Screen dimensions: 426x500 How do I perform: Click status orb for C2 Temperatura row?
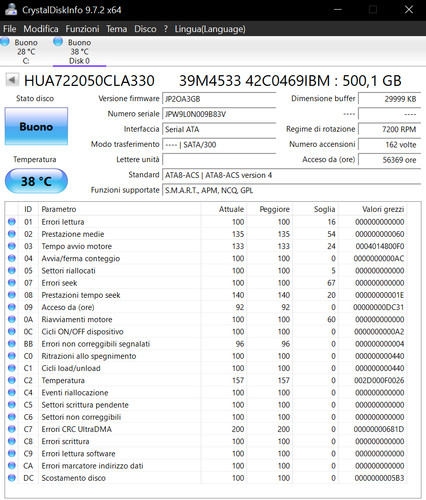(x=12, y=380)
